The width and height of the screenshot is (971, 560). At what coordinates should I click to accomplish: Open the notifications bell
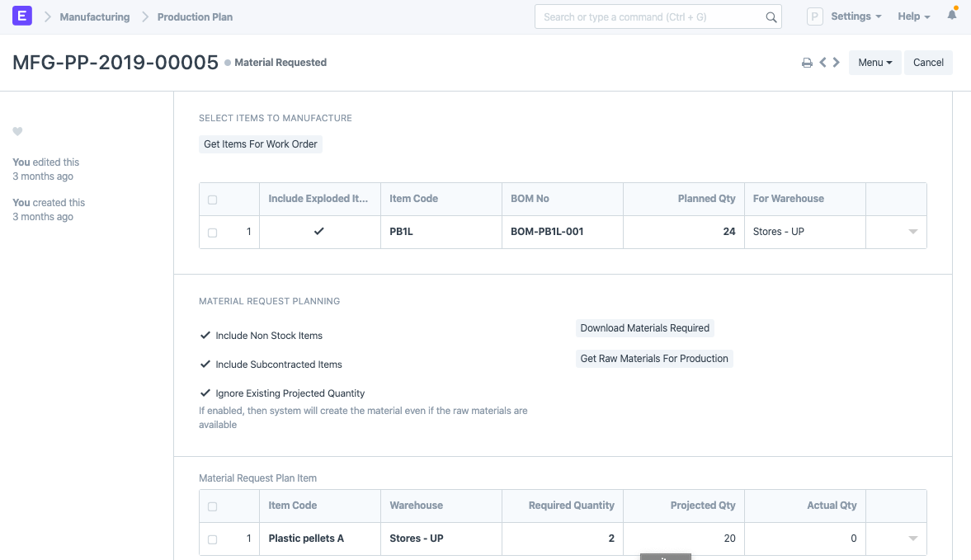(x=950, y=16)
